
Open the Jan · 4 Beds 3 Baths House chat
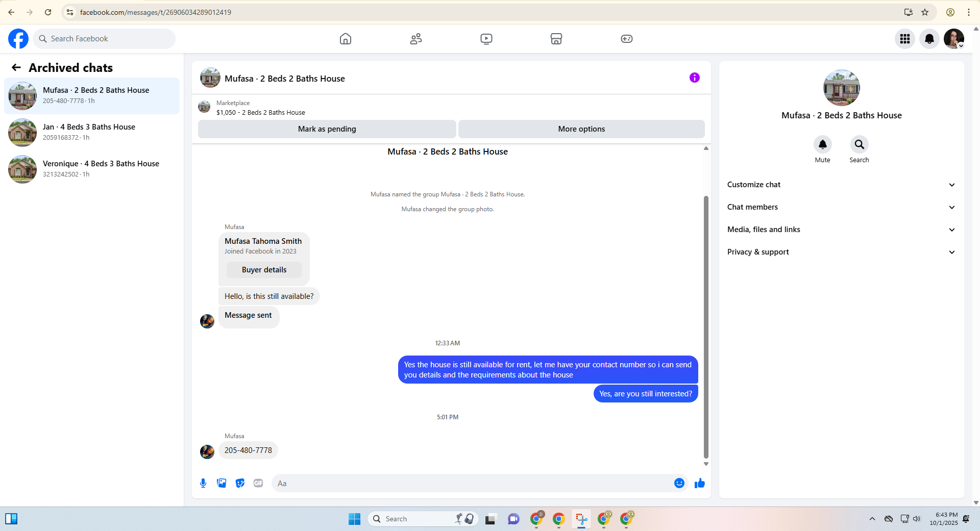point(92,133)
